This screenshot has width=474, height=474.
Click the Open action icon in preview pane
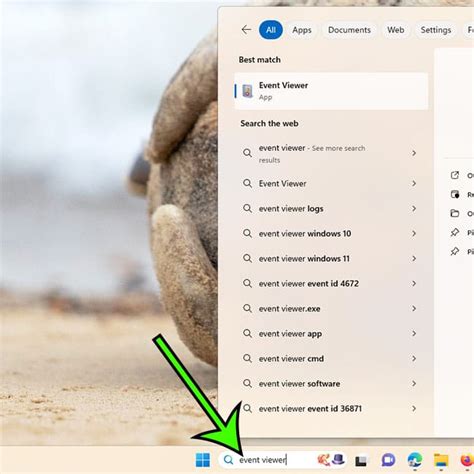coord(455,175)
